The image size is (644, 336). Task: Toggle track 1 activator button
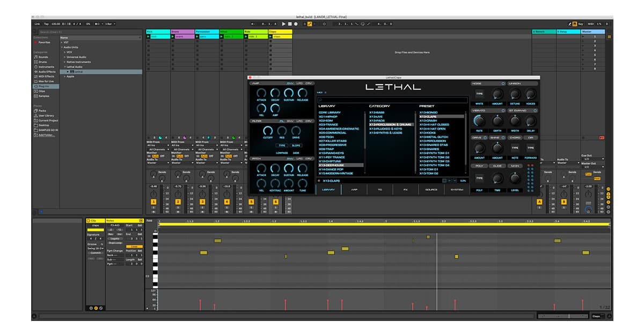coord(153,201)
